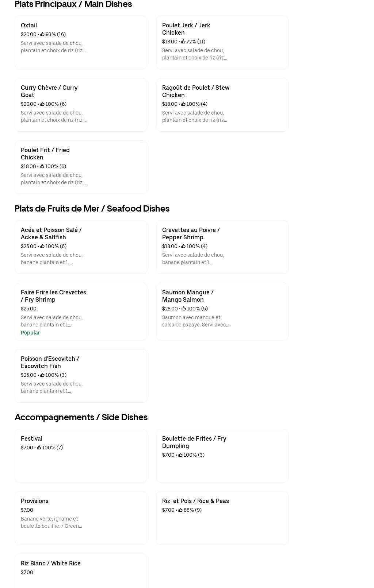Click the Fry Dumpling thumbs-up rating icon
The height and width of the screenshot is (588, 374).
point(180,455)
